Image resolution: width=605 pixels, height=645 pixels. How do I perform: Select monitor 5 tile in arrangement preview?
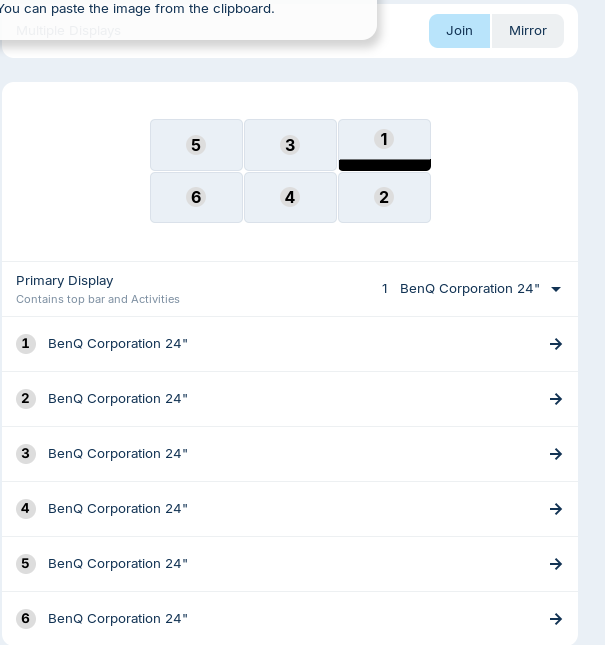[196, 145]
